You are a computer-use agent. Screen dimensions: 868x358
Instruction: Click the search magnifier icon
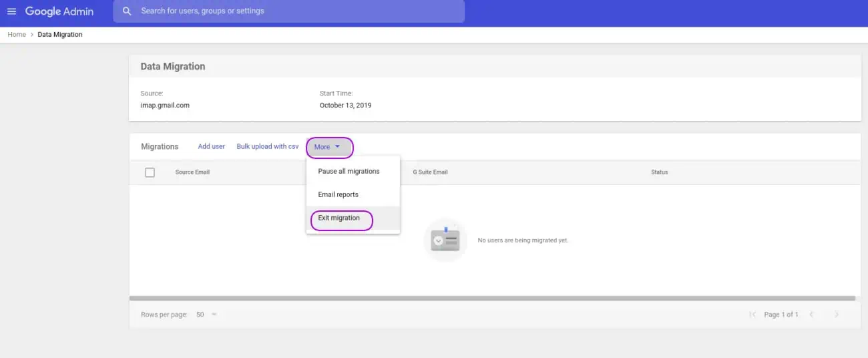pos(127,11)
